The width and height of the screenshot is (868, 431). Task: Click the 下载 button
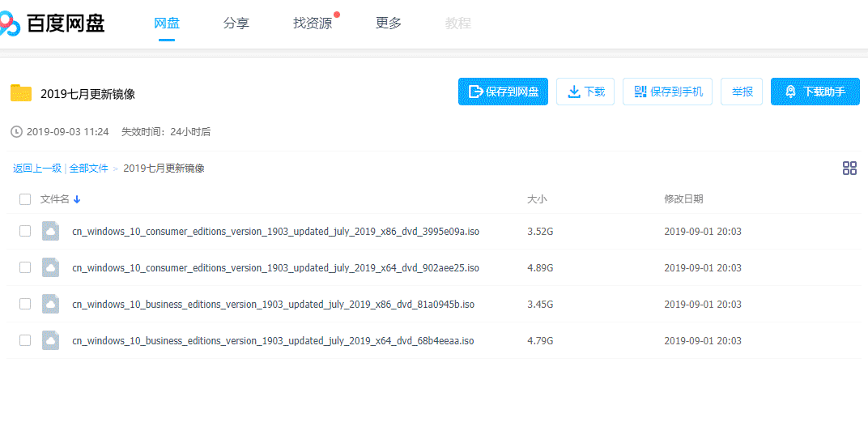[585, 92]
